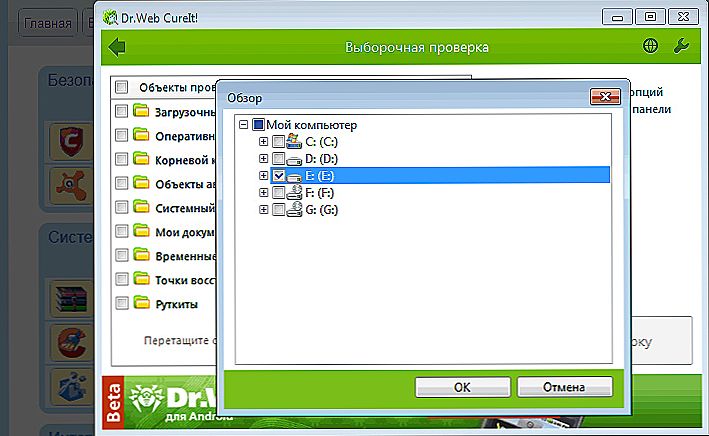The height and width of the screenshot is (436, 709).
Task: Click the blue cleaner icon in background page
Action: pos(71,387)
